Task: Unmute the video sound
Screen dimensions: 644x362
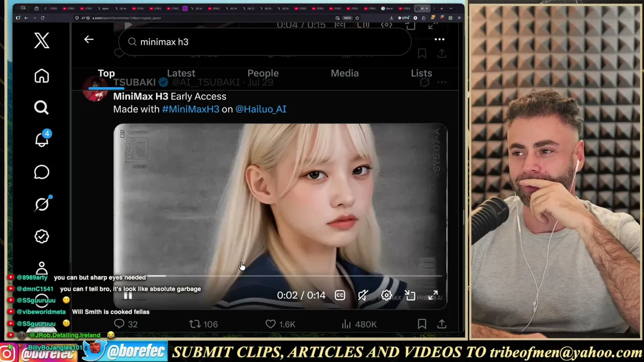Action: 363,296
